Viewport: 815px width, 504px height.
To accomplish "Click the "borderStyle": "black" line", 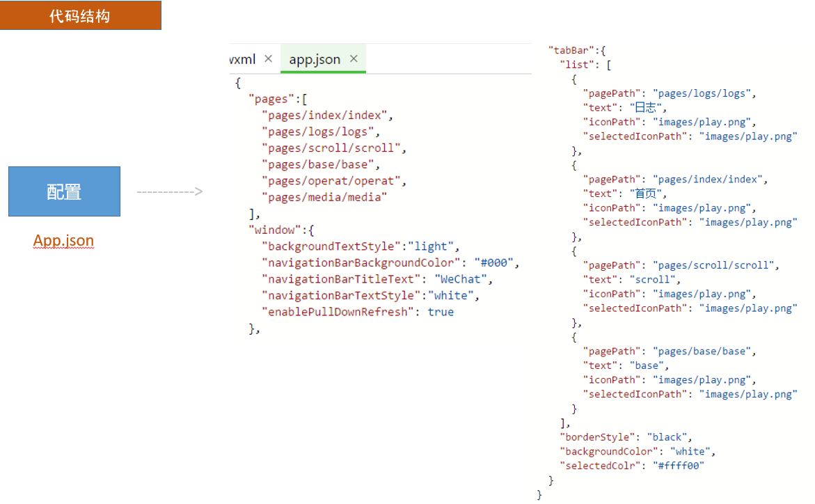I will tap(626, 437).
